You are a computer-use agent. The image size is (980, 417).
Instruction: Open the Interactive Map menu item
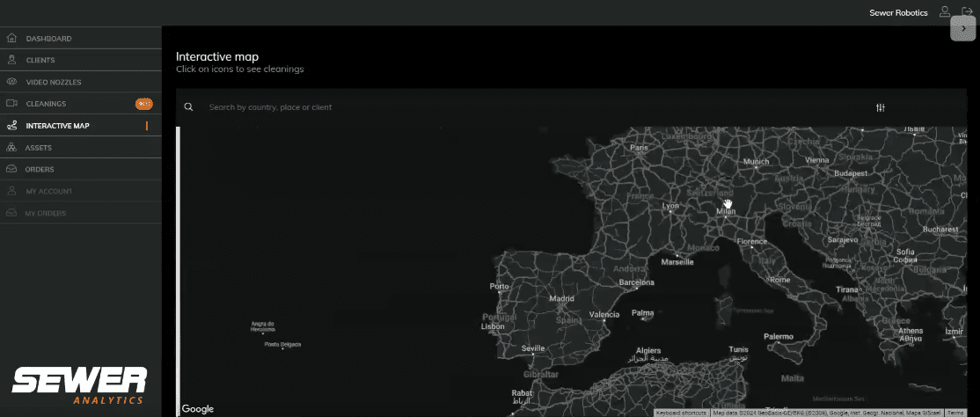(x=57, y=126)
